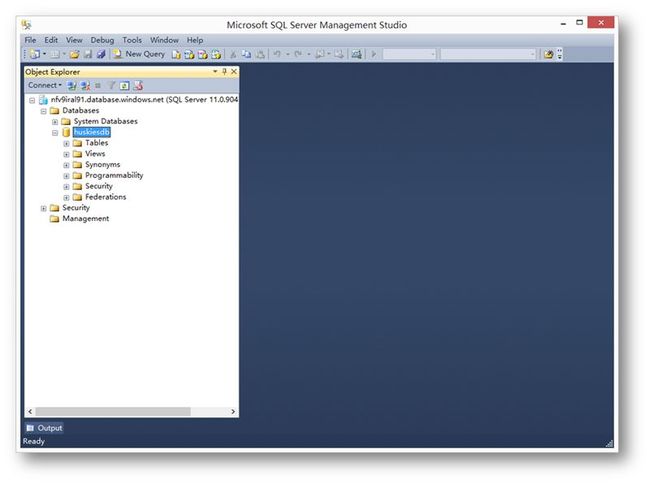This screenshot has width=650, height=484.
Task: Select the huskiesdb database item
Action: 92,132
